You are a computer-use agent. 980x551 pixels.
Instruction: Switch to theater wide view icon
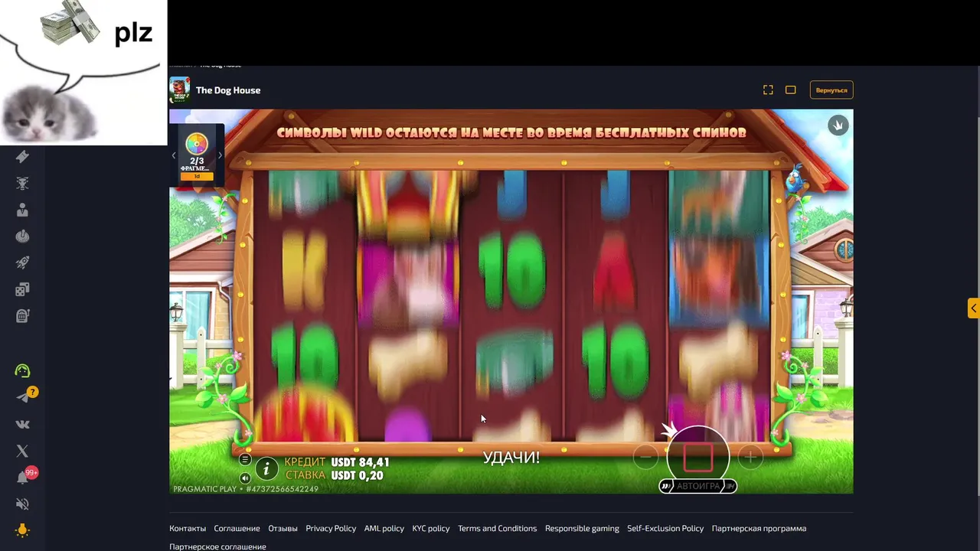[791, 90]
